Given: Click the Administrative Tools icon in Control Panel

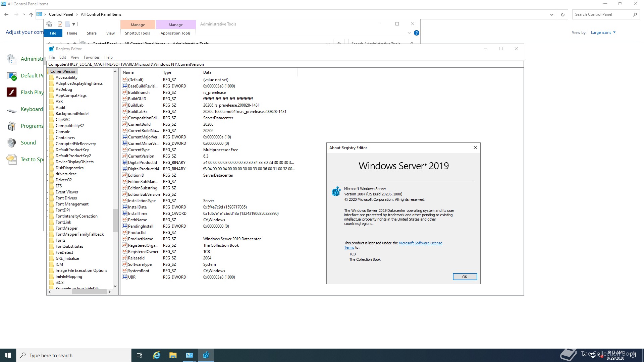Looking at the screenshot, I should tap(12, 59).
